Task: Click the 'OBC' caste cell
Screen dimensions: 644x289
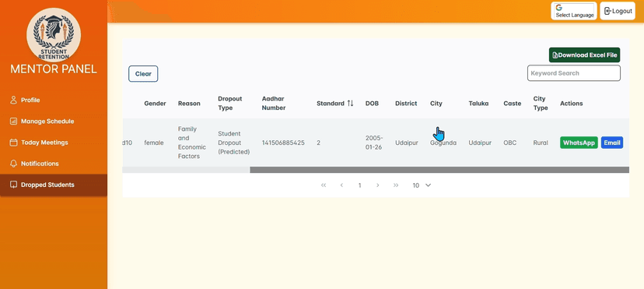Action: 510,143
